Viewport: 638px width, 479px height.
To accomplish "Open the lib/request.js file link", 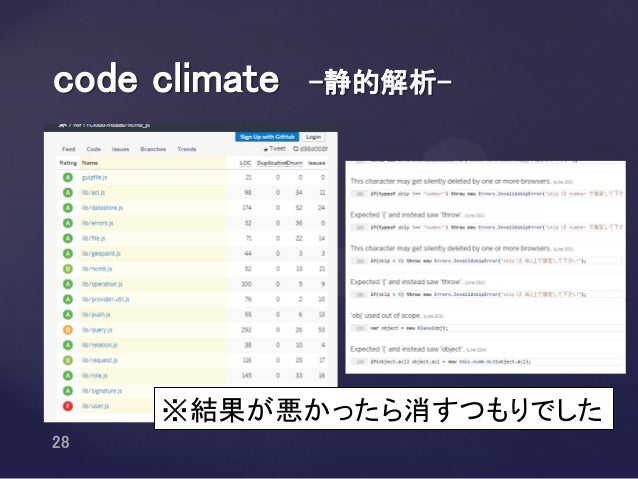I will [x=100, y=361].
